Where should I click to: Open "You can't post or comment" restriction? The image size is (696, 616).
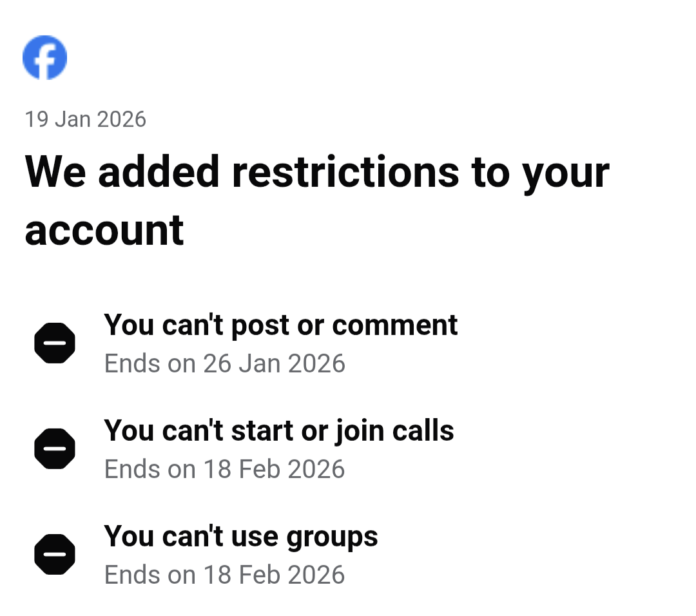280,325
